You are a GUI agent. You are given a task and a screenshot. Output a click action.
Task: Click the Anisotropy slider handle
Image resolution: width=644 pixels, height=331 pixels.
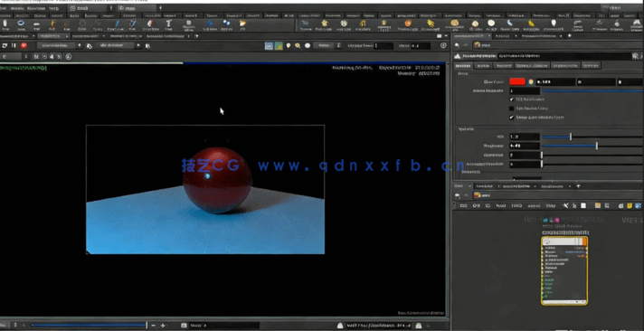point(542,155)
